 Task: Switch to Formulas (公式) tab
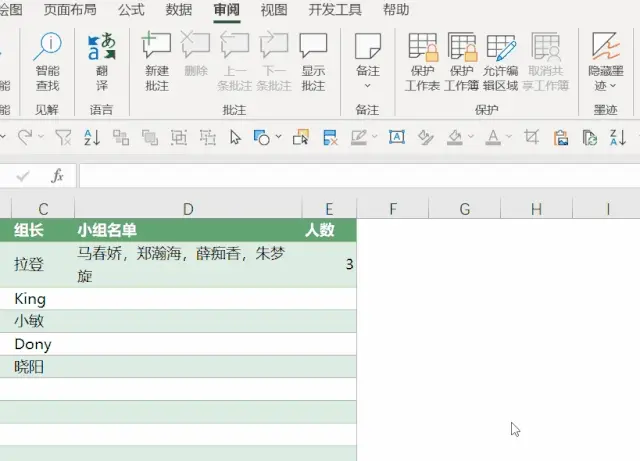131,9
